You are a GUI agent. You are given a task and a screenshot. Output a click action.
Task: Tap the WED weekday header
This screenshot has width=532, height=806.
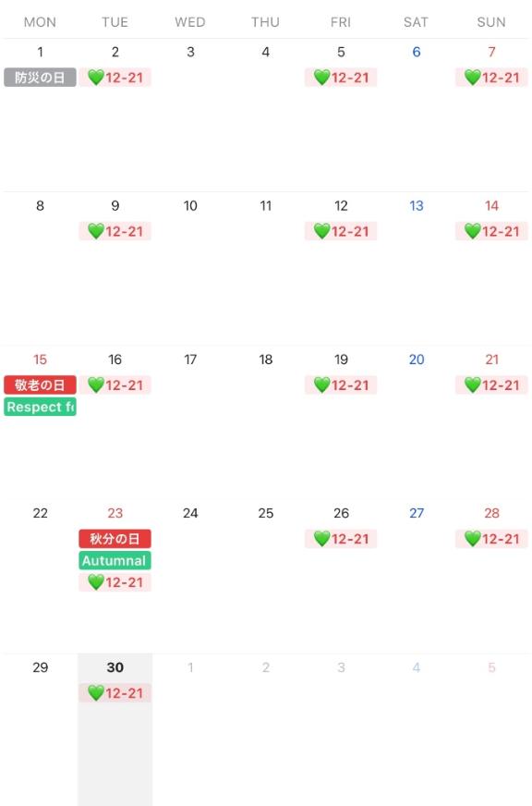click(x=190, y=22)
